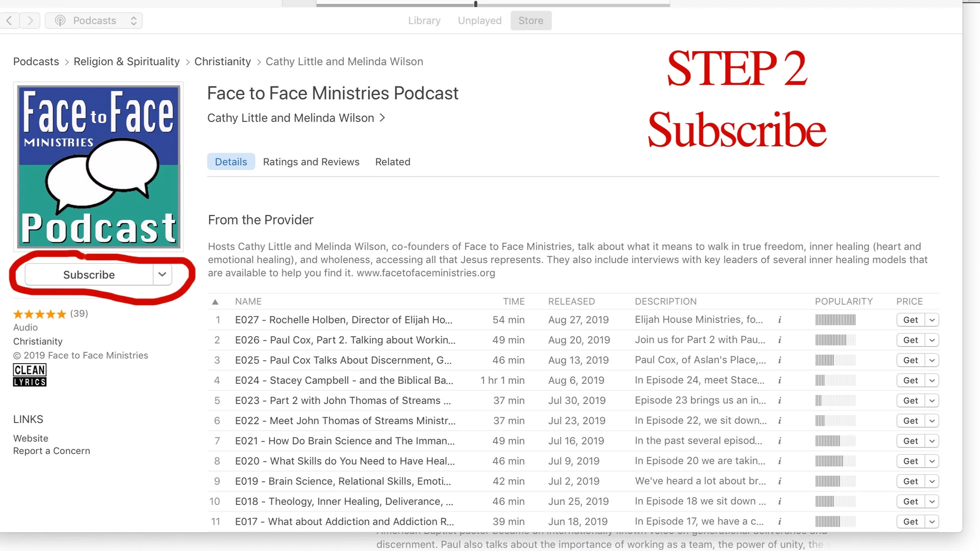Get episode E025 Paul Cox Discernment

911,360
